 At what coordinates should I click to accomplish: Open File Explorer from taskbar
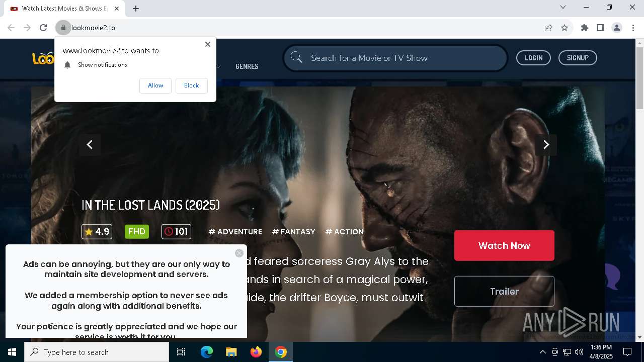pos(231,352)
